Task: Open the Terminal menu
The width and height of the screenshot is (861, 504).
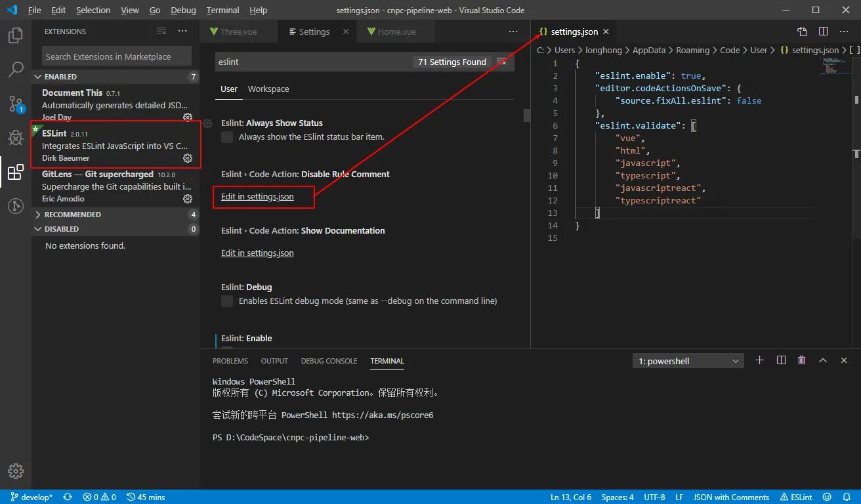Action: pyautogui.click(x=222, y=10)
